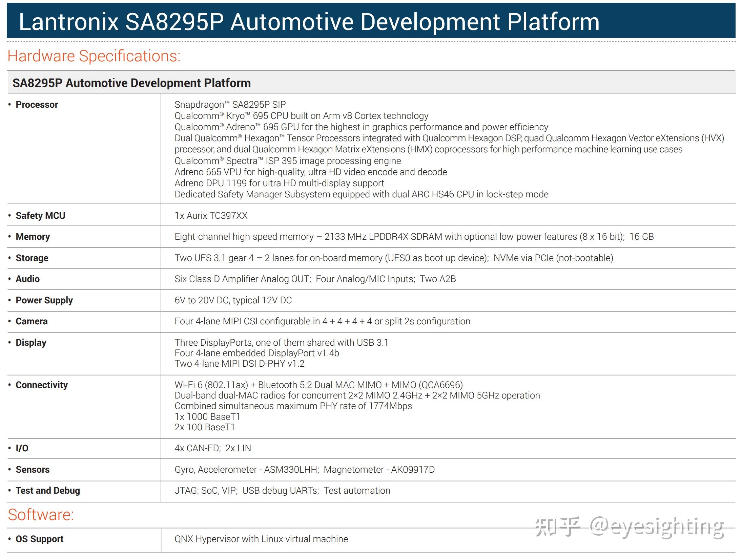Click the Power Supply label

44,300
